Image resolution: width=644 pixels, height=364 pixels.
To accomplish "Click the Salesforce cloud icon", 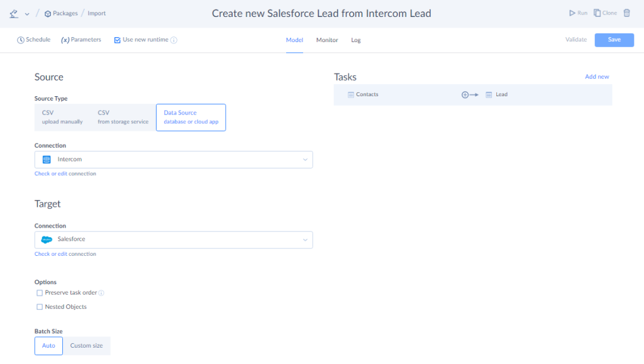I will (x=47, y=240).
